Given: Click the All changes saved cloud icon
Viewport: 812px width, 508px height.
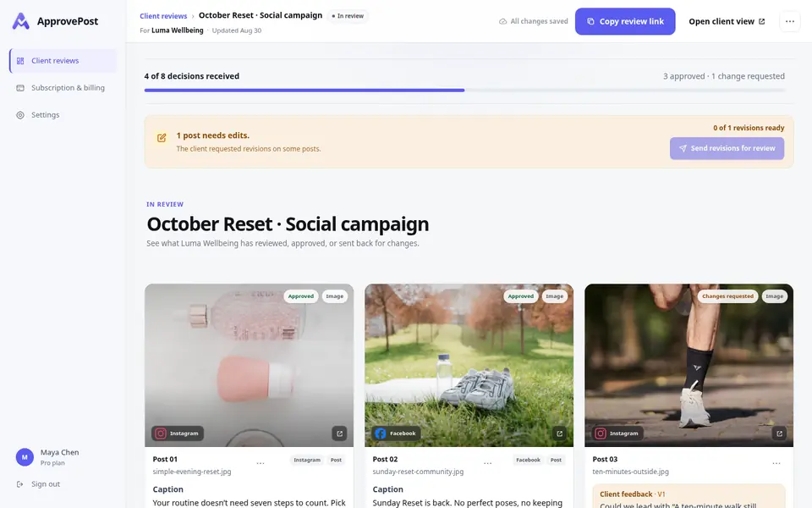Looking at the screenshot, I should 502,21.
